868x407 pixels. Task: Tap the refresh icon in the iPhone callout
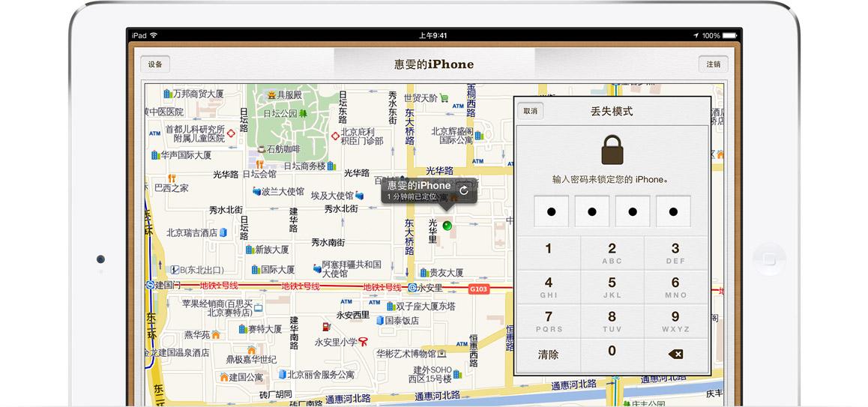[464, 190]
